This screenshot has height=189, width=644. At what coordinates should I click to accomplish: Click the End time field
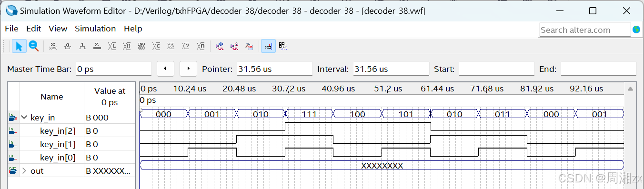tap(598, 69)
